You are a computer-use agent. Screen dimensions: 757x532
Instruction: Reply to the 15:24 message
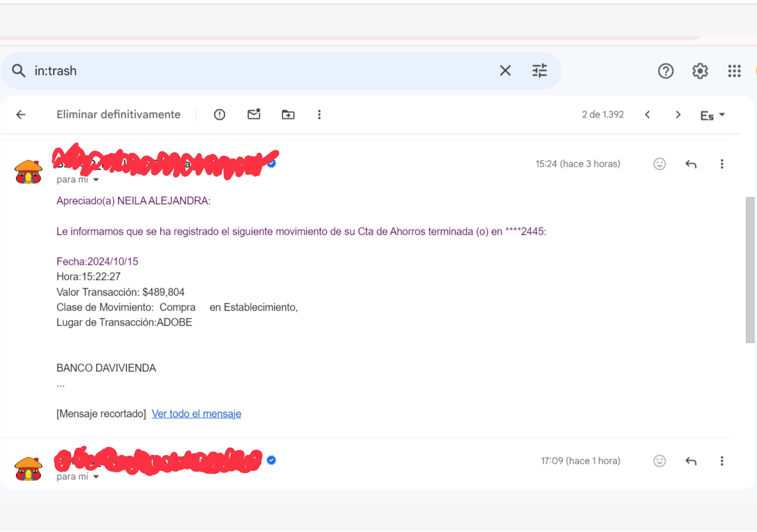point(691,164)
